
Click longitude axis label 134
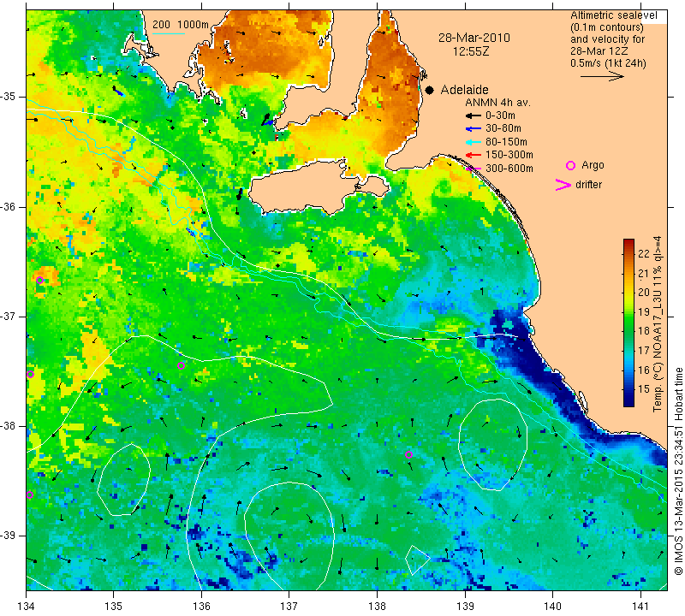(26, 606)
